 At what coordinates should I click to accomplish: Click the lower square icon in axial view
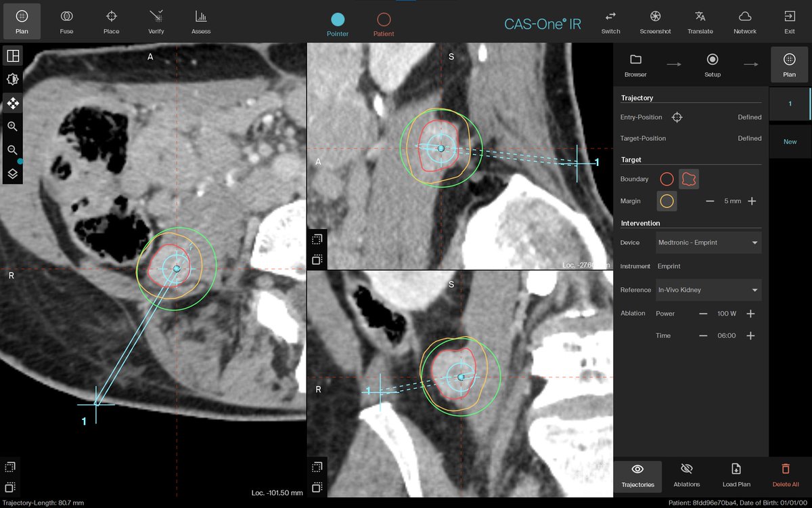(x=10, y=487)
